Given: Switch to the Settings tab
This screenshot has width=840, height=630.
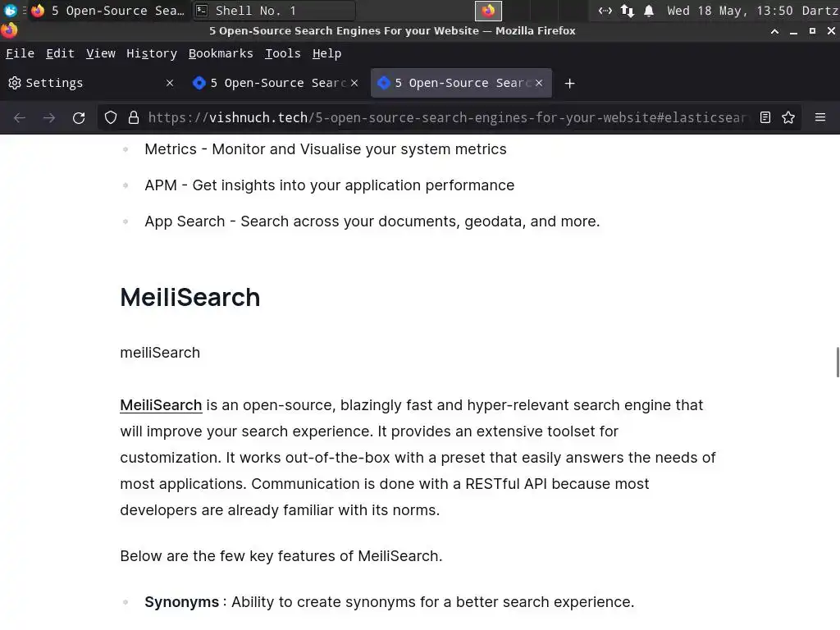Looking at the screenshot, I should coord(82,83).
